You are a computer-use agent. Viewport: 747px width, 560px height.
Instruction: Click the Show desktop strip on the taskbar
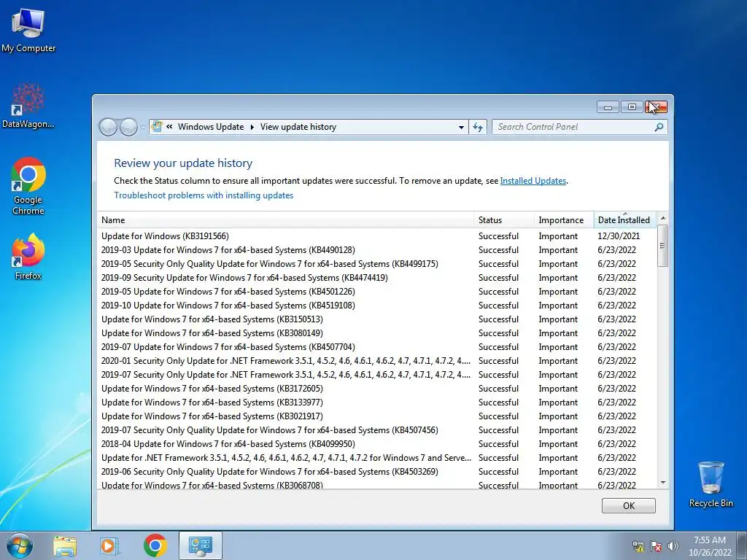pyautogui.click(x=742, y=545)
